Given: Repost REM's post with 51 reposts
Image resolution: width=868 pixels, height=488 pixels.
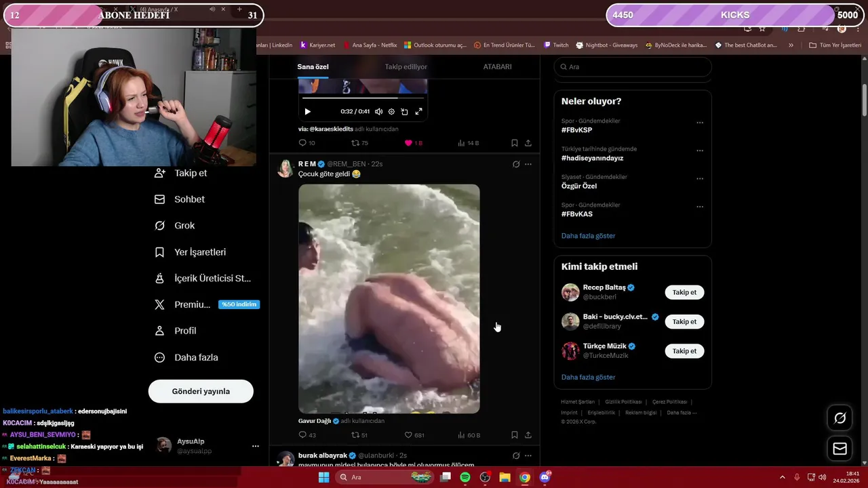Looking at the screenshot, I should [x=359, y=435].
